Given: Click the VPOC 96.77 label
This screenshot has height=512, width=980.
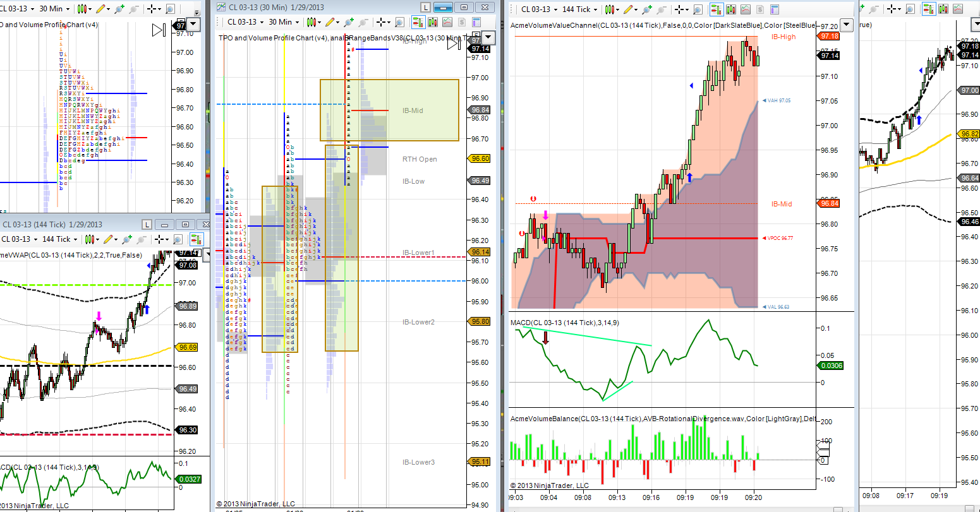Looking at the screenshot, I should pos(779,238).
